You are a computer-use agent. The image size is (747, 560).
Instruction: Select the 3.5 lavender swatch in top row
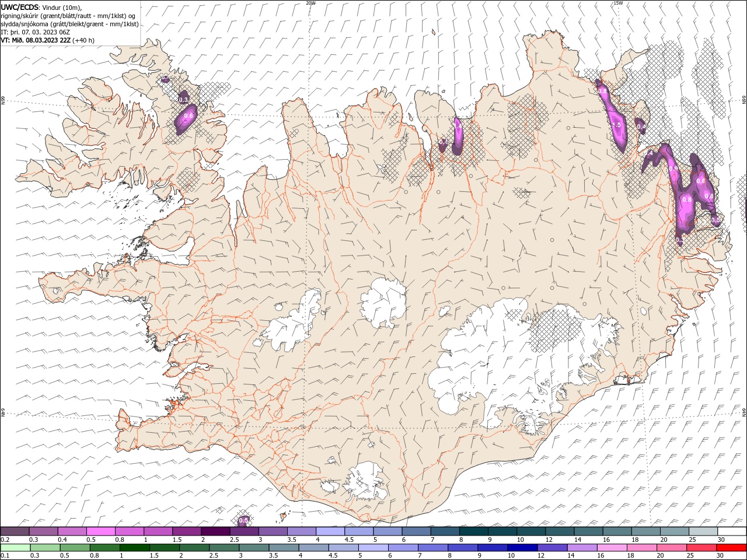[302, 531]
